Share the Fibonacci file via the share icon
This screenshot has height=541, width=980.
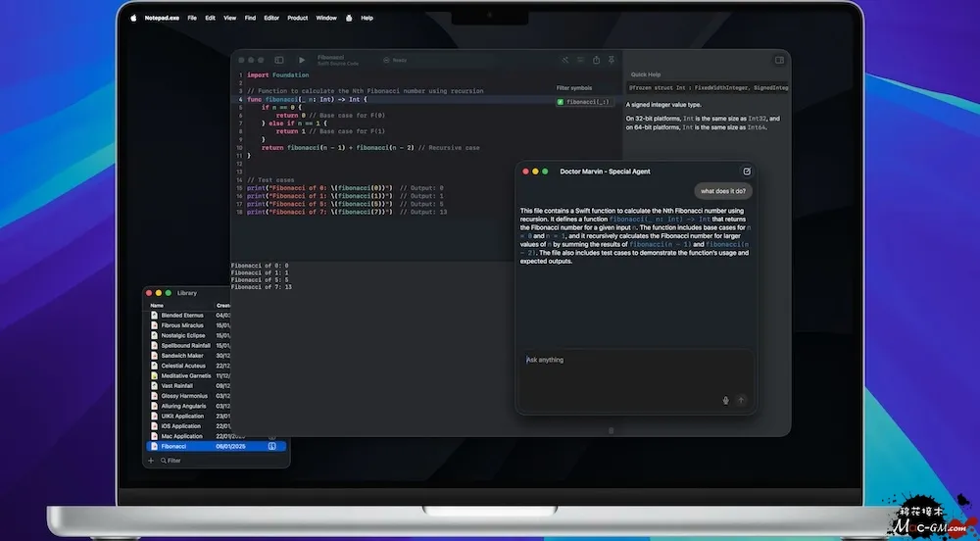point(596,60)
